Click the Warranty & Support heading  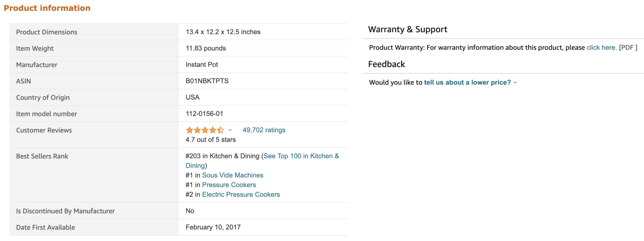pyautogui.click(x=408, y=29)
